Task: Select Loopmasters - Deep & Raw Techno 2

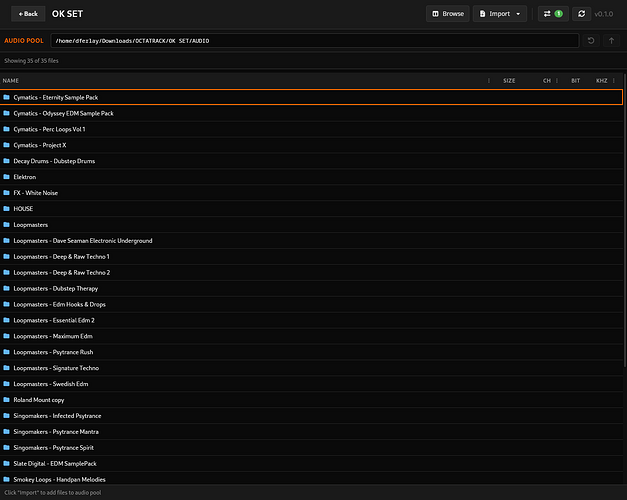Action: [311, 272]
